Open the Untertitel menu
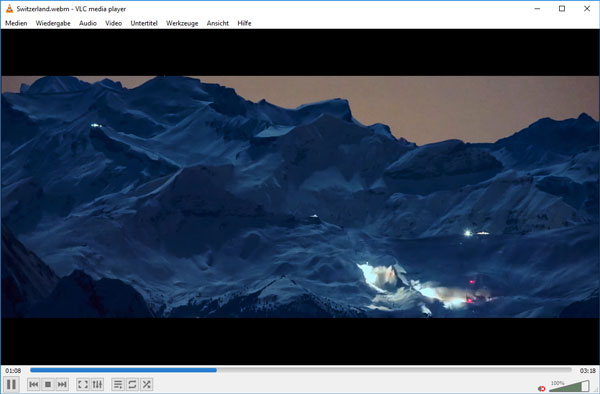 point(144,23)
